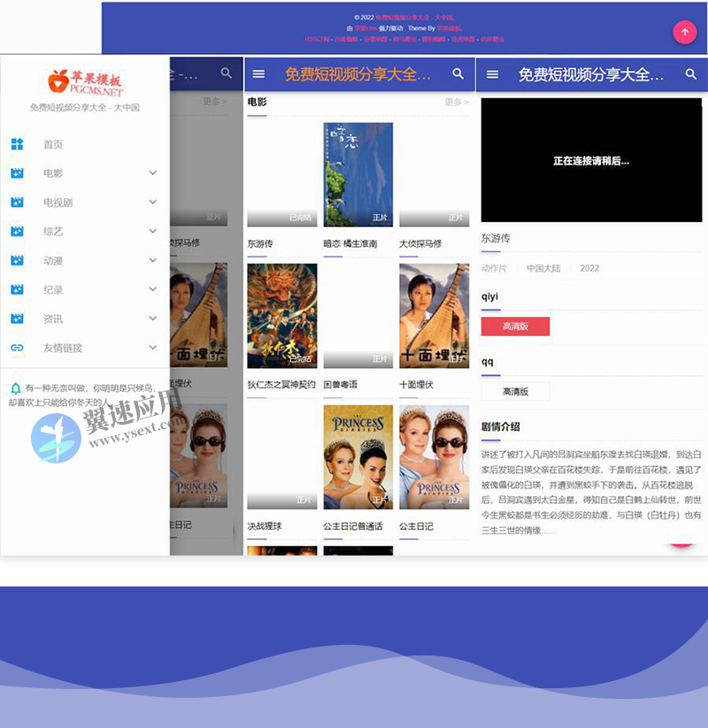
Task: Open the RSS订阅 link in top header
Action: 315,39
